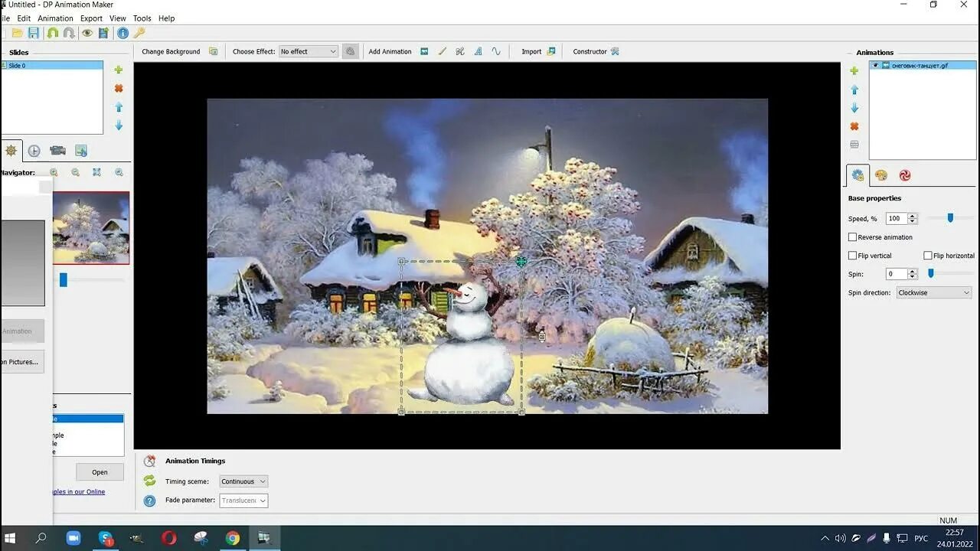Viewport: 980px width, 551px height.
Task: Click the gray list icon below animation delete
Action: click(x=854, y=144)
